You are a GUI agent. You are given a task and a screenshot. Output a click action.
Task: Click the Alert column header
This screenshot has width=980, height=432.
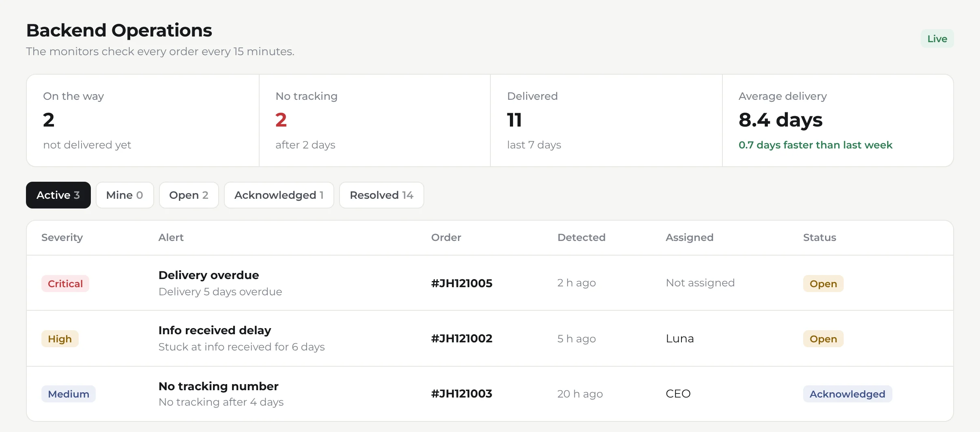[171, 237]
